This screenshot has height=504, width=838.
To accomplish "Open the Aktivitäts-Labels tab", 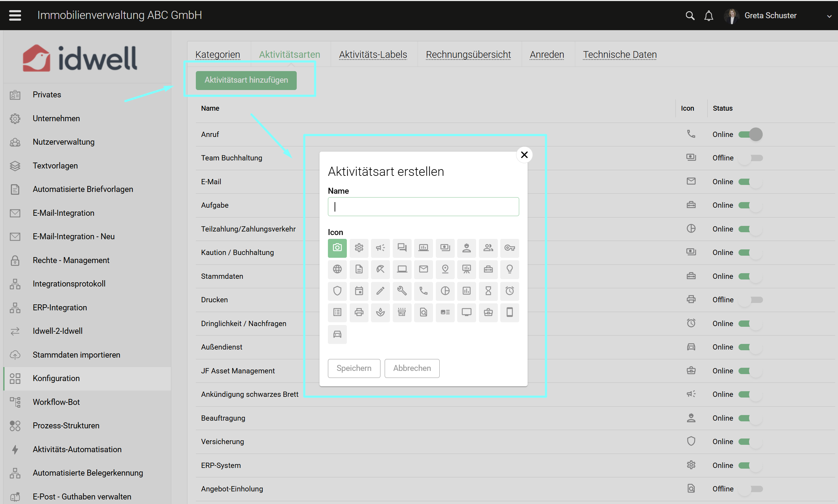I will [x=373, y=55].
